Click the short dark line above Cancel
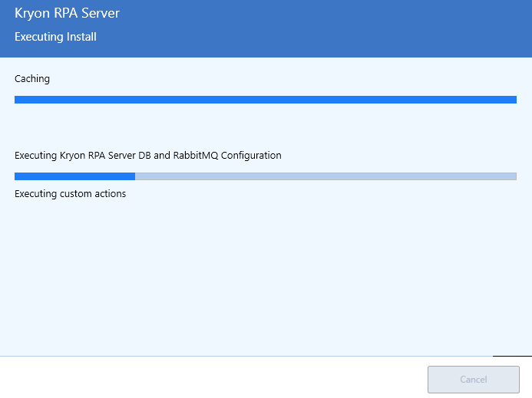The image size is (532, 398). coord(512,357)
